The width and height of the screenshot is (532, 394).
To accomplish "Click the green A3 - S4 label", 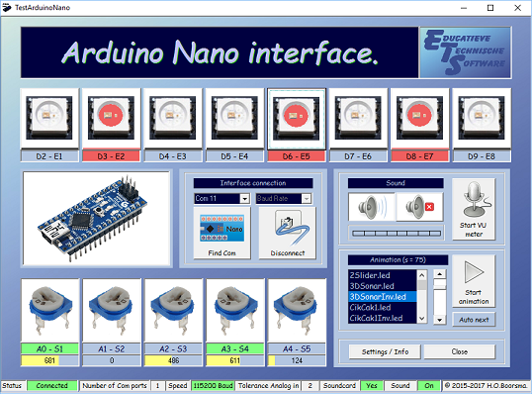I will point(235,348).
